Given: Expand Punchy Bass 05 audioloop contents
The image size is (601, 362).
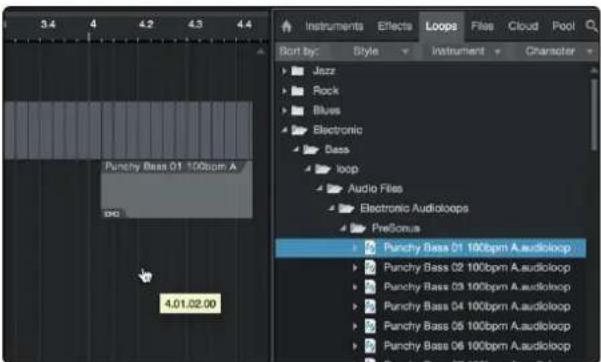Looking at the screenshot, I should click(x=355, y=326).
